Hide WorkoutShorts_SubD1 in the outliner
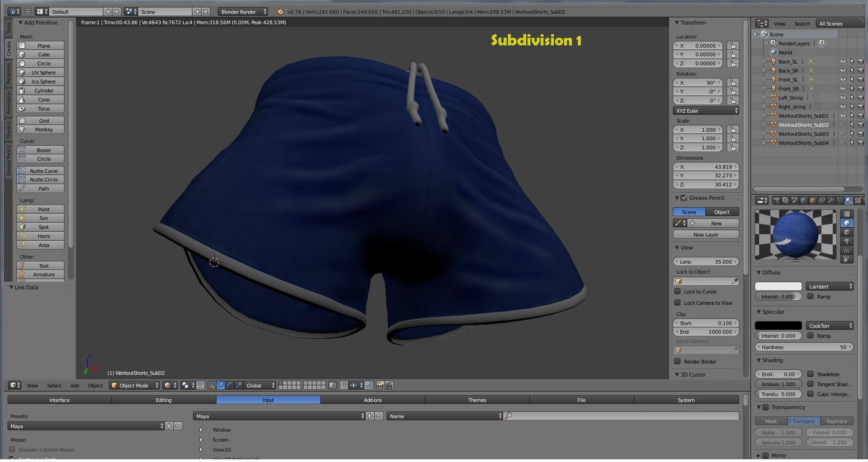The width and height of the screenshot is (868, 462). point(843,116)
